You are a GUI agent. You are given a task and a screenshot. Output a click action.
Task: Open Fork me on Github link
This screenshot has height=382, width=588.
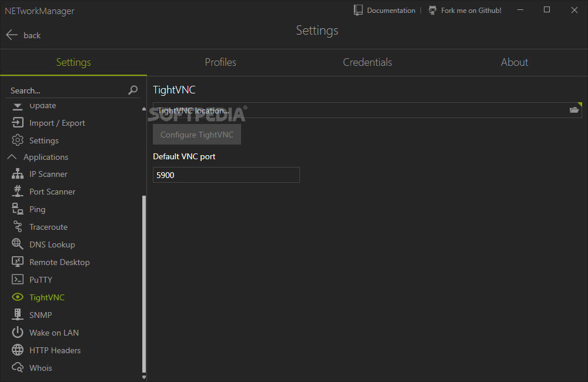(471, 11)
